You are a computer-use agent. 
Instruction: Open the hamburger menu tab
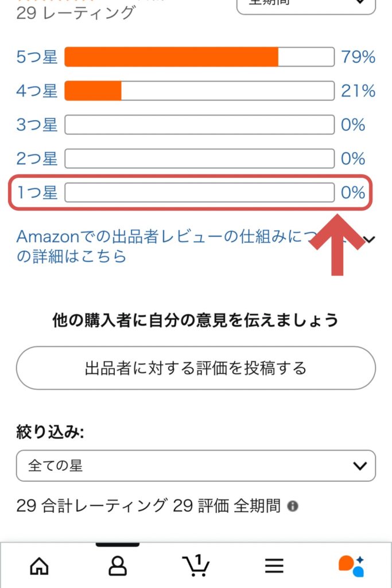coord(274,566)
